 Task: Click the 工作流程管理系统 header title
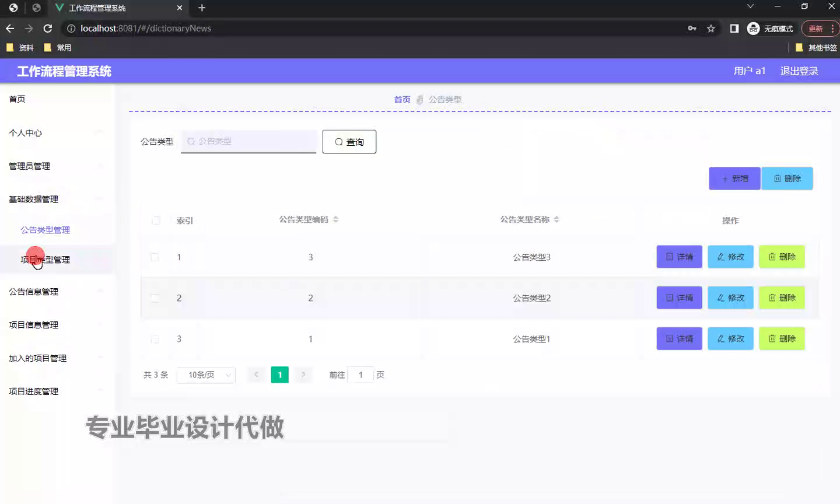pyautogui.click(x=64, y=71)
